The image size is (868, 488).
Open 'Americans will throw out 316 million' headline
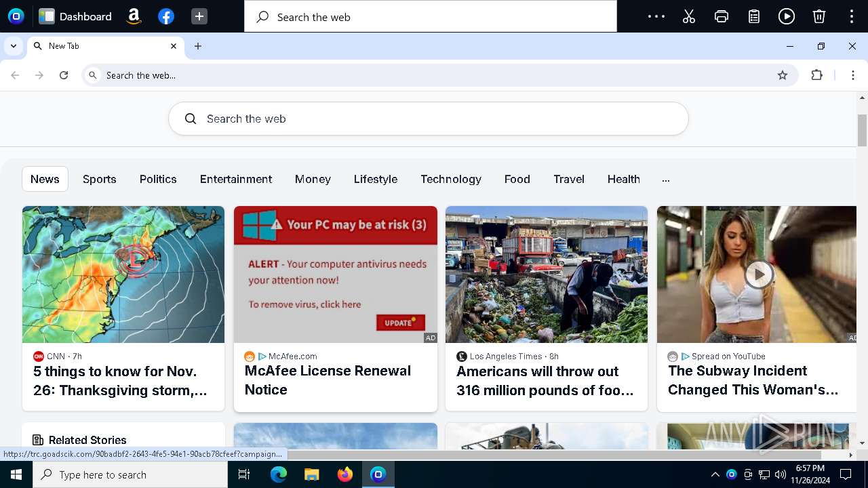pos(545,381)
